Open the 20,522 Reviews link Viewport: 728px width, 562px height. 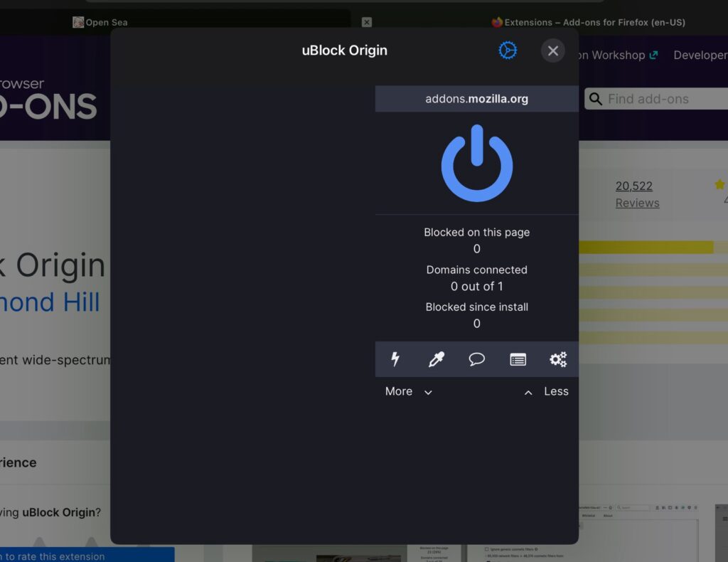pyautogui.click(x=637, y=194)
